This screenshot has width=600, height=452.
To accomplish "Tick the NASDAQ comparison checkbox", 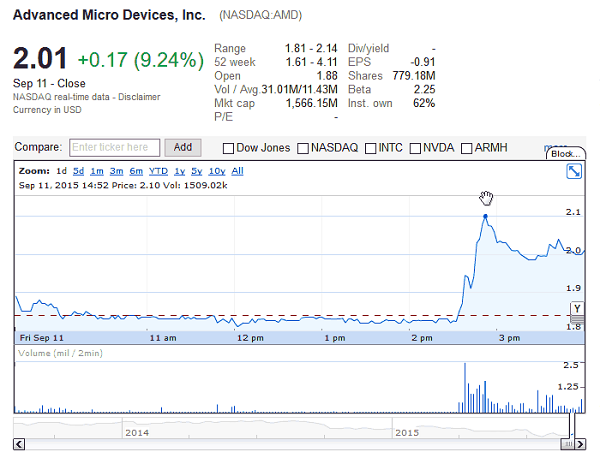I will point(303,148).
